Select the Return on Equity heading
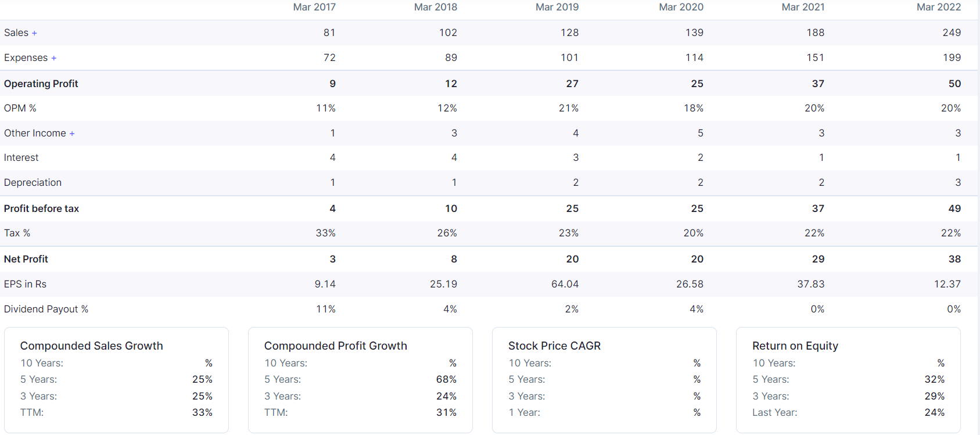The width and height of the screenshot is (980, 435). tap(795, 346)
